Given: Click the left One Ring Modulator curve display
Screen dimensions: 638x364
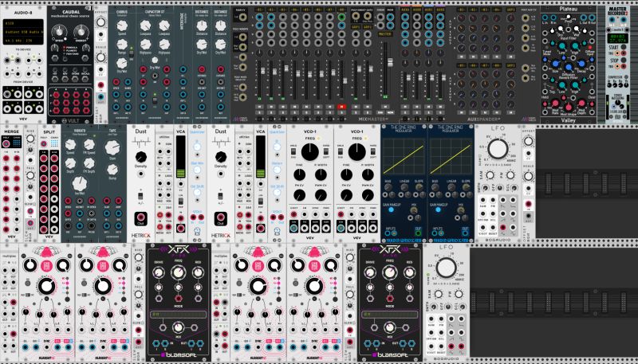Looking at the screenshot, I should (x=404, y=157).
